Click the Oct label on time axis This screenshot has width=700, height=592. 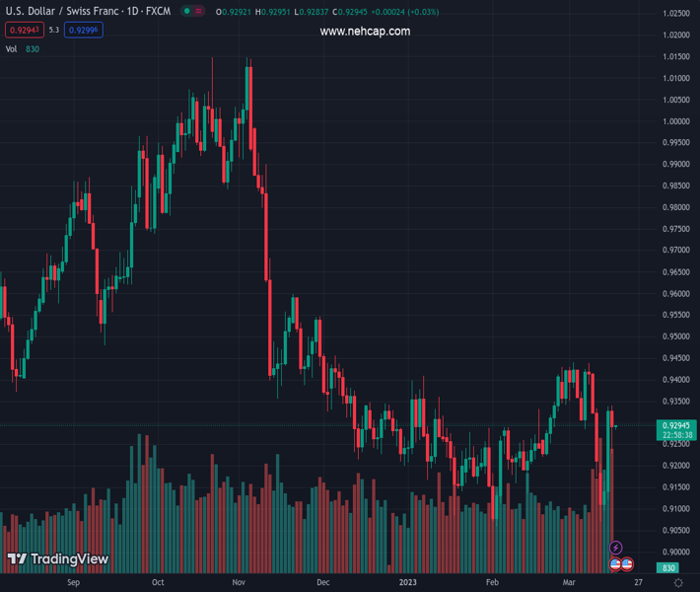(x=158, y=582)
